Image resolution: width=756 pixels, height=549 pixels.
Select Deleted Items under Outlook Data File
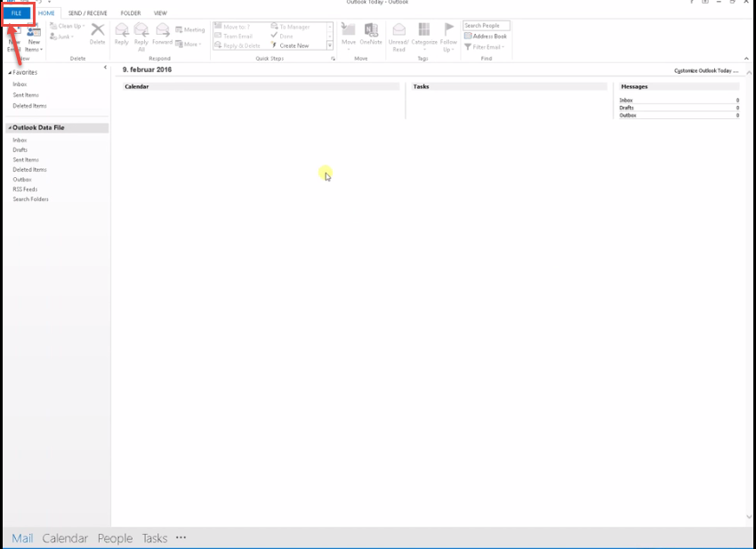(29, 170)
